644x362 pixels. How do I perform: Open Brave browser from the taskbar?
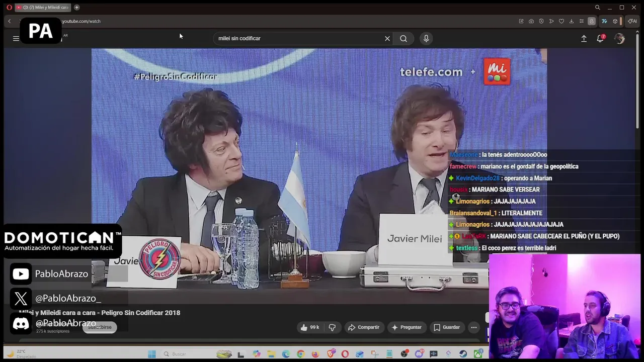331,354
